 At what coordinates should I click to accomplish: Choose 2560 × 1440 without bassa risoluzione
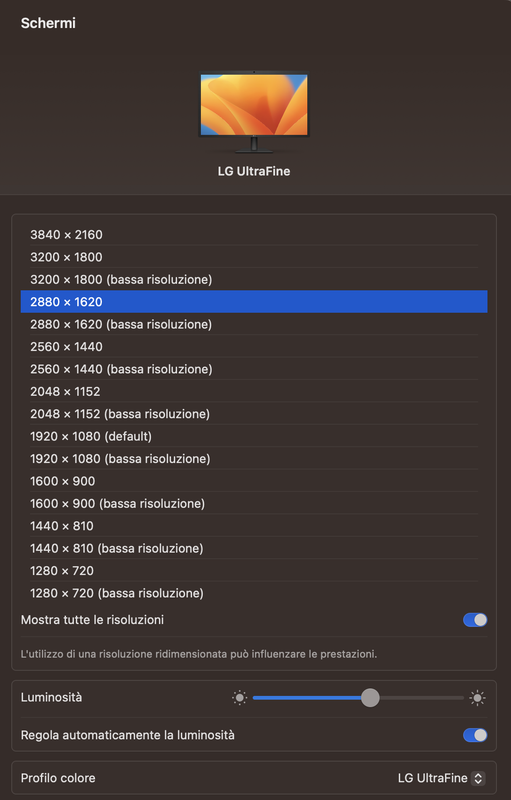pos(254,347)
